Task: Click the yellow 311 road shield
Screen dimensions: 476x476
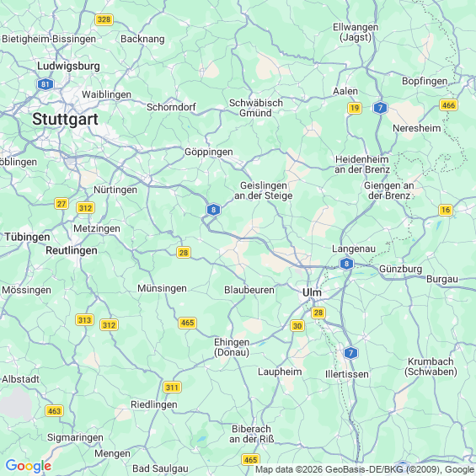Action: (x=172, y=388)
